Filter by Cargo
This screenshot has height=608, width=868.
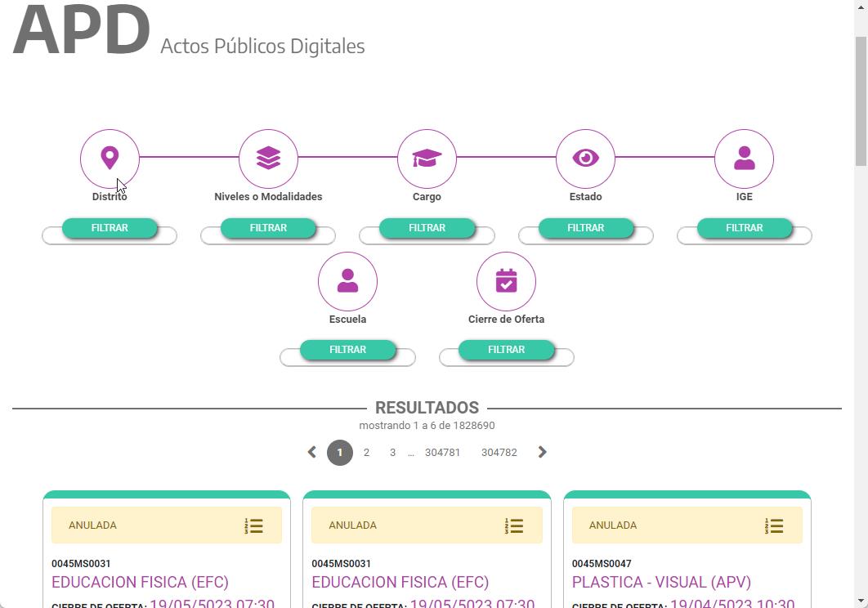(x=427, y=227)
